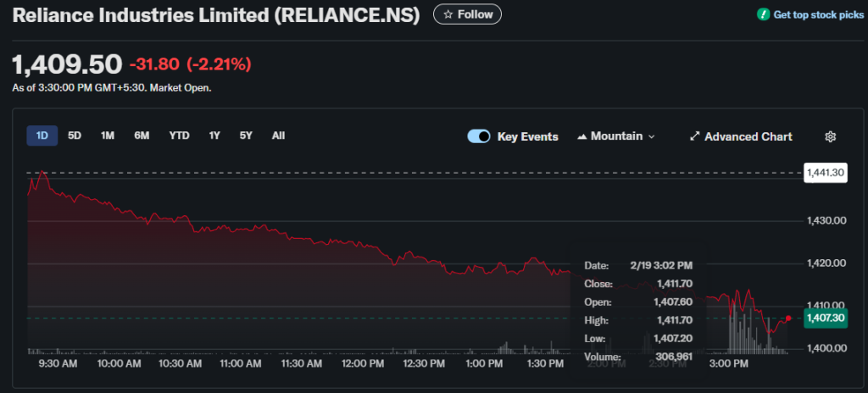Click the 3:00 PM axis label
This screenshot has width=868, height=393.
tap(728, 363)
